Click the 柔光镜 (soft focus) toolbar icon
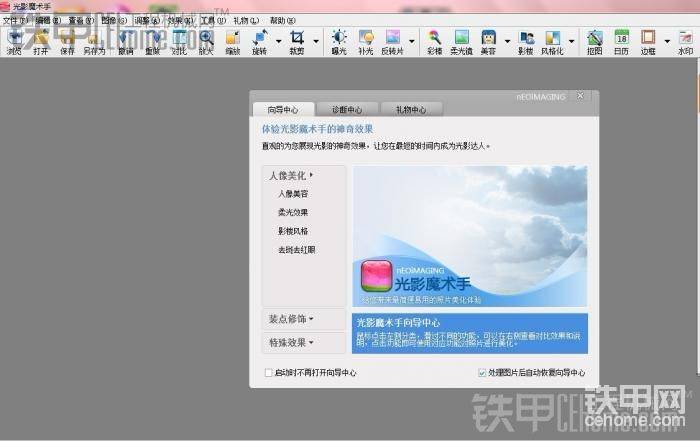 coord(461,42)
